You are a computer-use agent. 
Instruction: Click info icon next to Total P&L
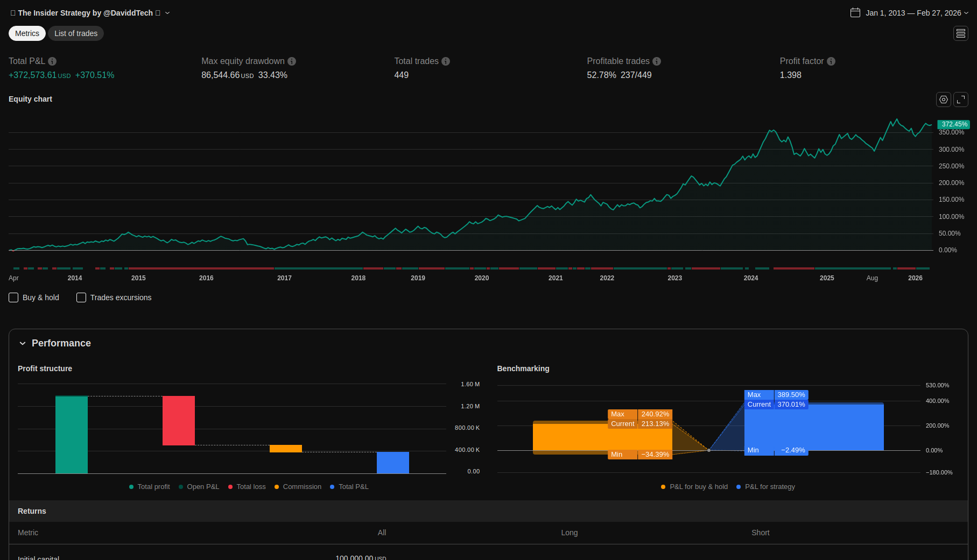point(52,61)
